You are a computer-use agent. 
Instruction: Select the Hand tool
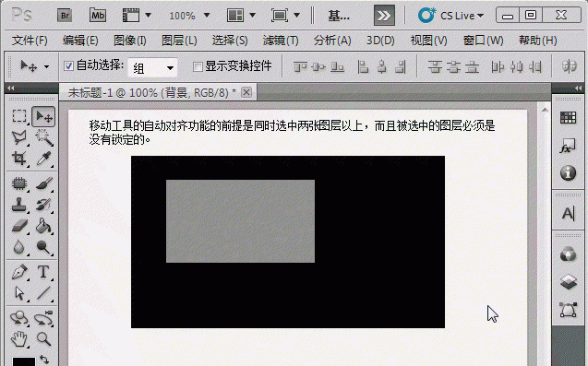click(19, 339)
